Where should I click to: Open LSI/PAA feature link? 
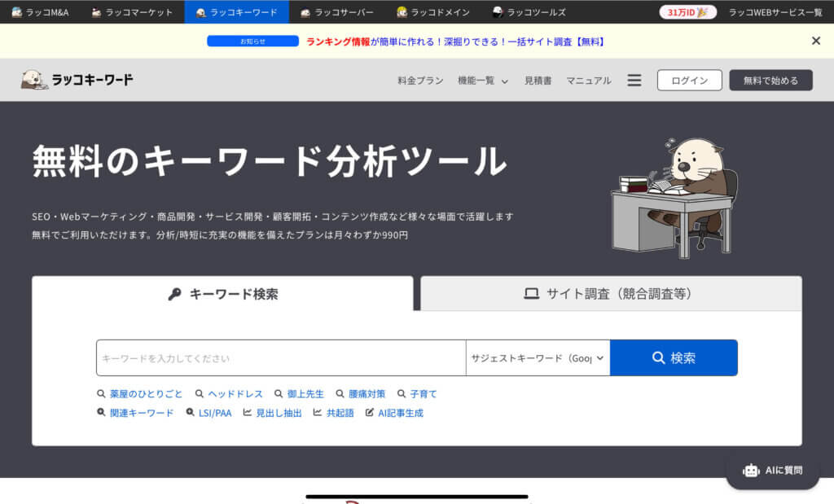click(215, 413)
